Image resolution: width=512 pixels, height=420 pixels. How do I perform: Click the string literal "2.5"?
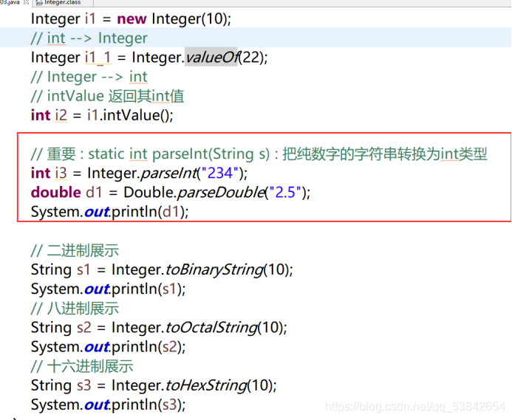click(x=284, y=192)
